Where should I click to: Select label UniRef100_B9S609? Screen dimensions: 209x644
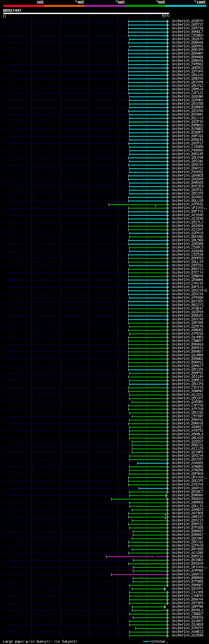click(x=187, y=564)
